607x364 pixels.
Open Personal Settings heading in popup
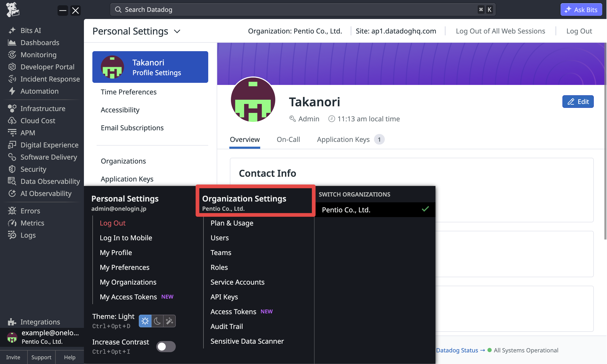(125, 199)
